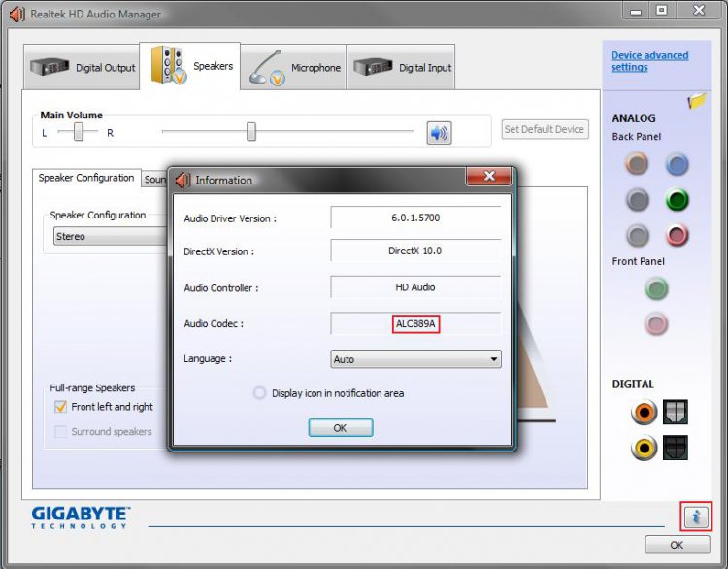The height and width of the screenshot is (569, 728).
Task: Switch to Microphone tab
Action: (293, 67)
